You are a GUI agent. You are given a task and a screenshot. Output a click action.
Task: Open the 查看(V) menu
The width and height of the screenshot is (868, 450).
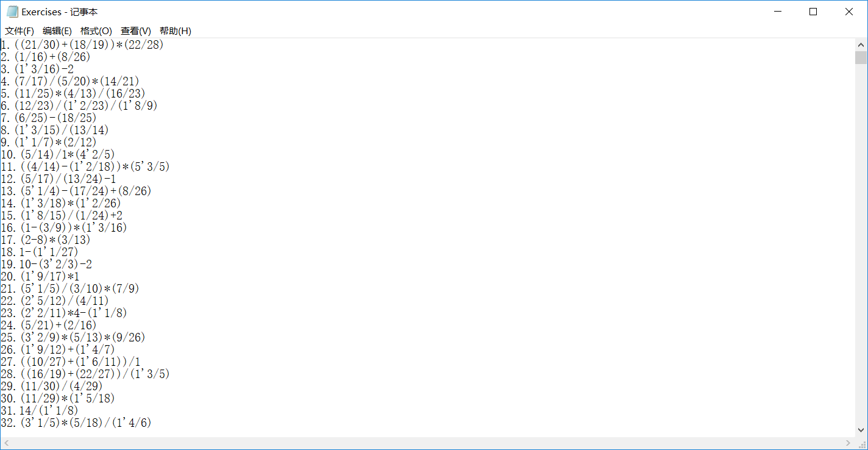(x=136, y=30)
